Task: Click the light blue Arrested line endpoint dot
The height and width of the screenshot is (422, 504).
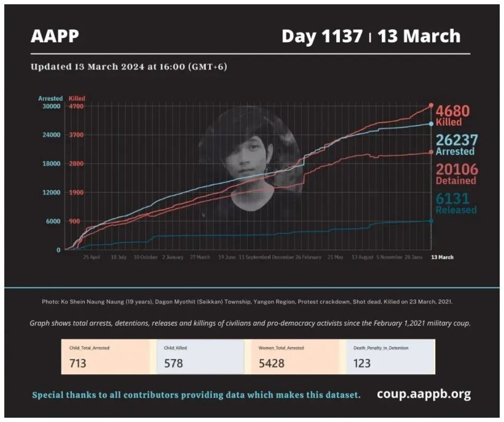Action: (431, 123)
